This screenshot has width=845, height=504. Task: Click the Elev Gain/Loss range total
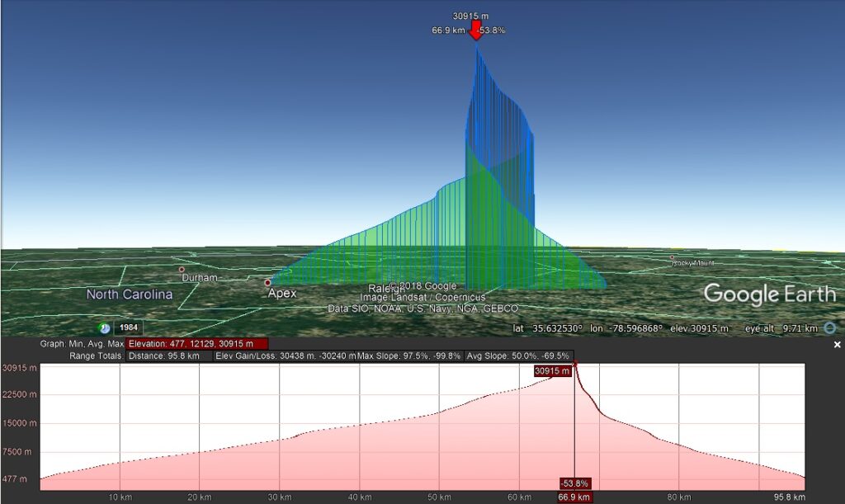285,356
